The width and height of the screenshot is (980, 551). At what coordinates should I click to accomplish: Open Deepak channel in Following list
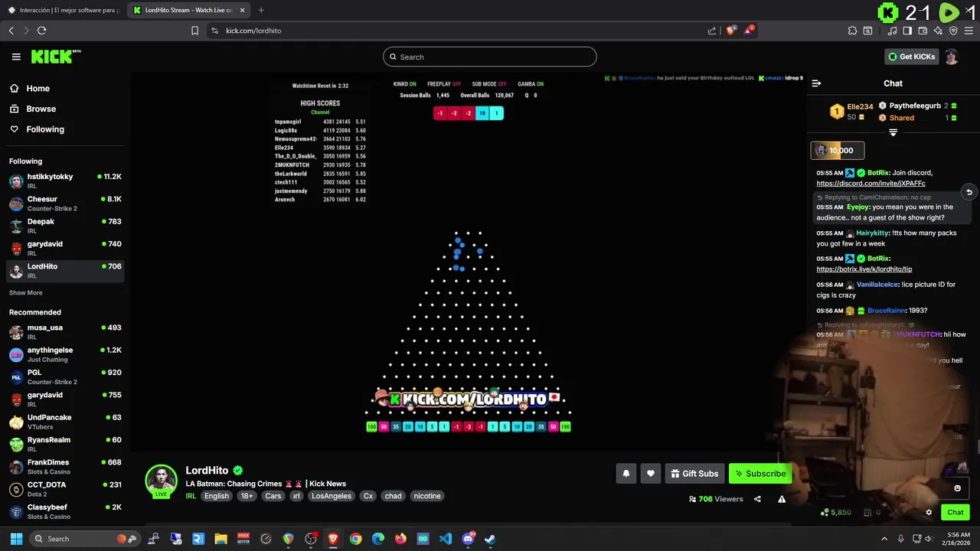[65, 226]
